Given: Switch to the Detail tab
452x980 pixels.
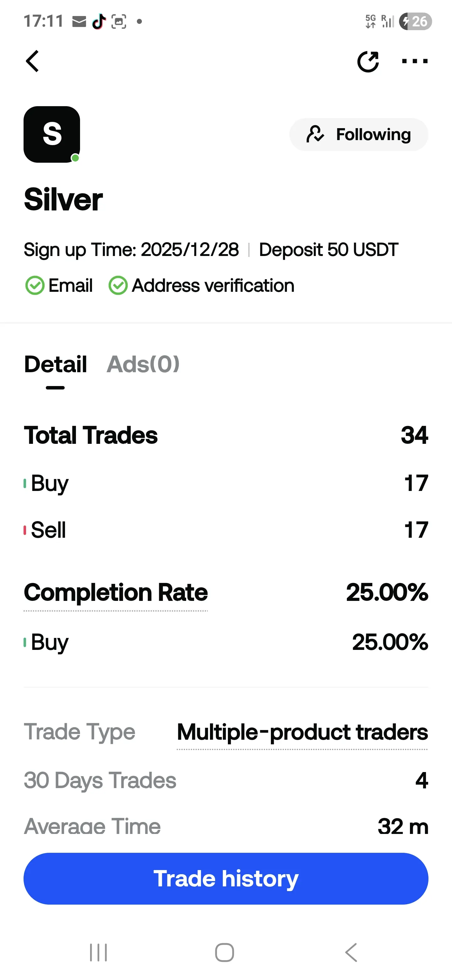Looking at the screenshot, I should point(56,364).
